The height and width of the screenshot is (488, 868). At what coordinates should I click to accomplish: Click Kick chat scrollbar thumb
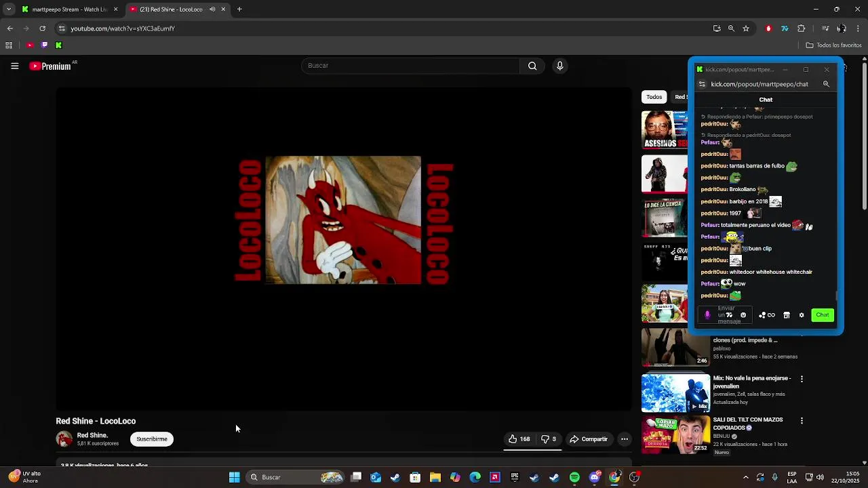click(x=836, y=296)
